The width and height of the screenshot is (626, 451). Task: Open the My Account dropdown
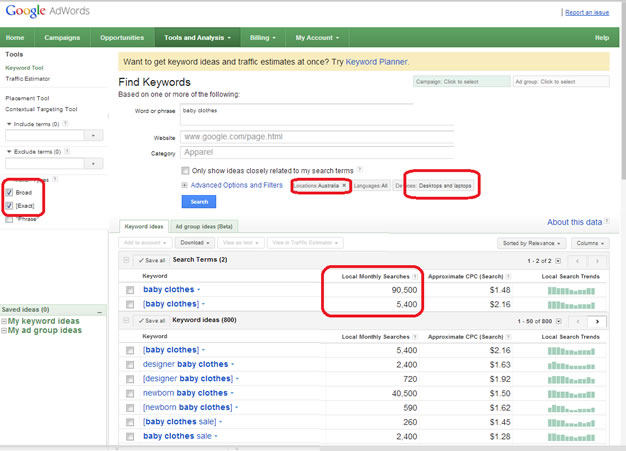pyautogui.click(x=317, y=38)
